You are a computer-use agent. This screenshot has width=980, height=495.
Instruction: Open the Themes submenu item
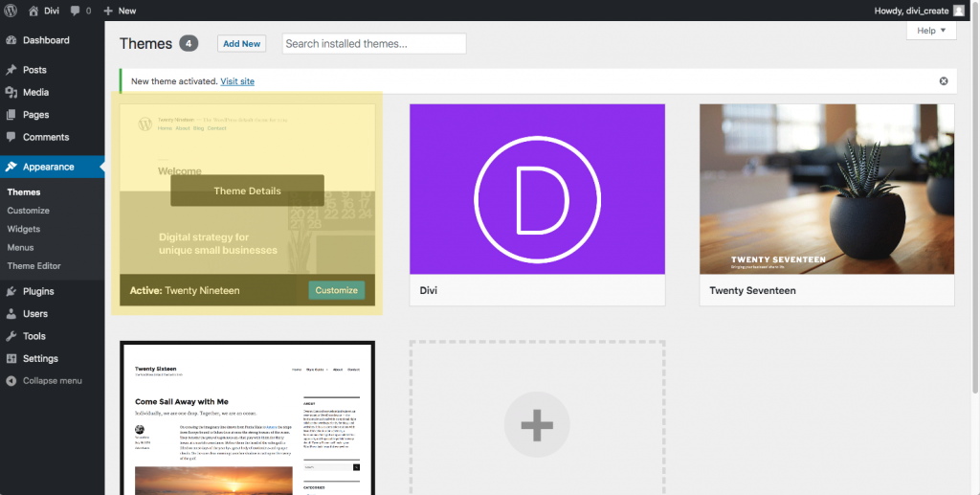pos(24,191)
